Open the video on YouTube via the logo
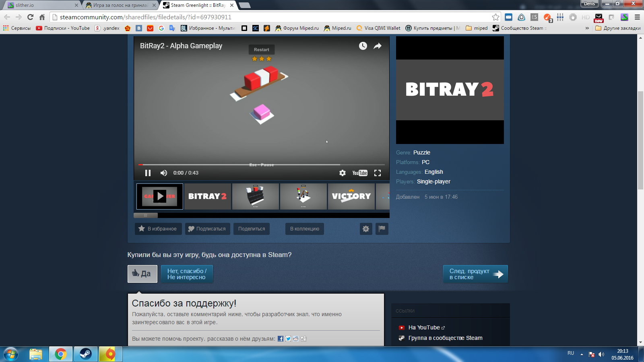 coord(360,173)
